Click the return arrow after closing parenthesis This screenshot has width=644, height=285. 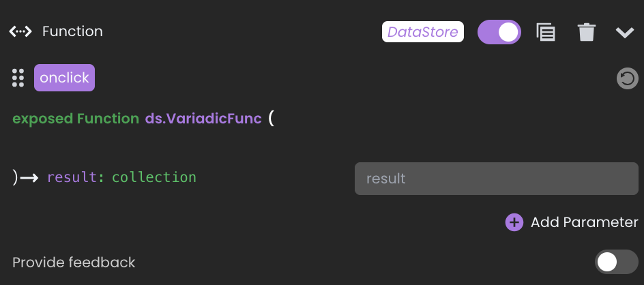coord(29,178)
